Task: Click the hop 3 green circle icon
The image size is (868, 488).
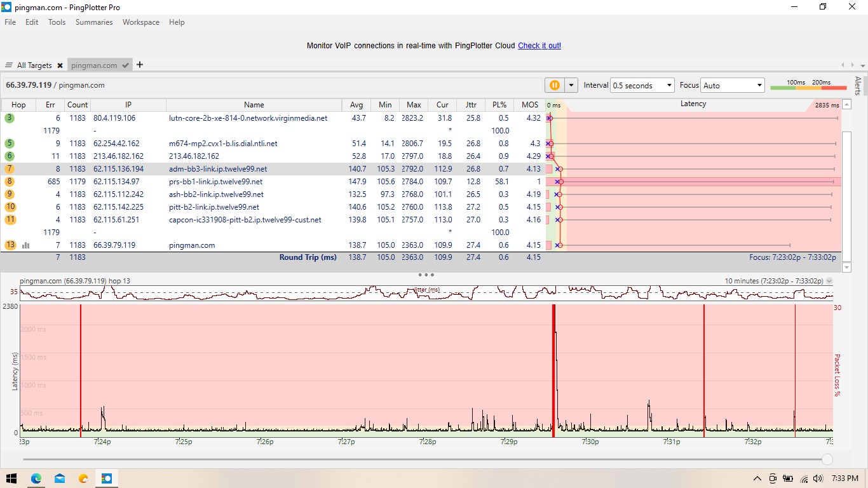Action: point(10,118)
